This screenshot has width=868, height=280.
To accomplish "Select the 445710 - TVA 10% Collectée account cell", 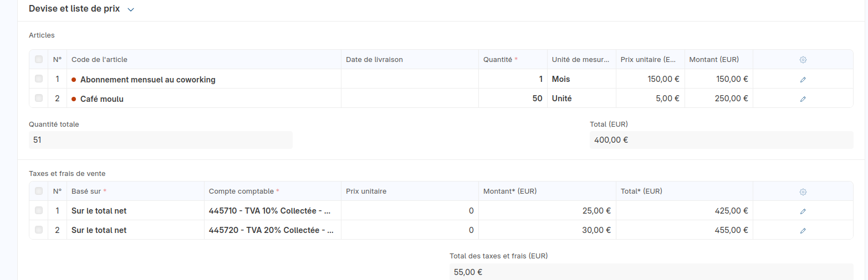I will click(x=273, y=211).
